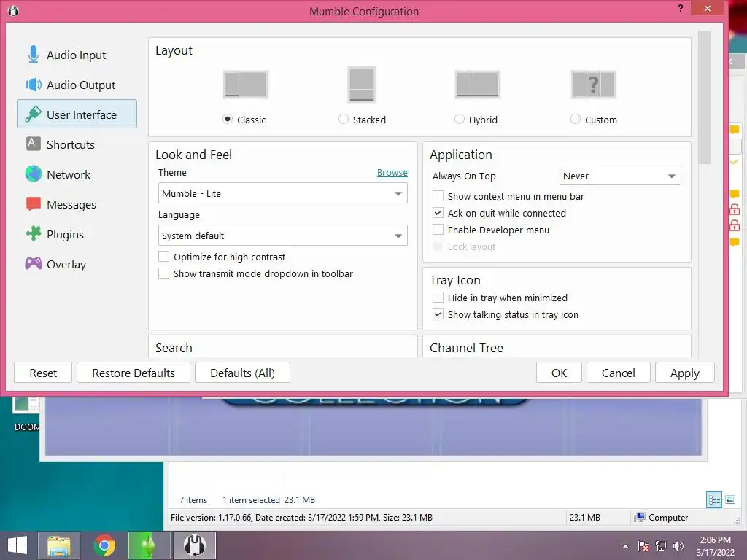This screenshot has width=747, height=560.
Task: Click the configuration page vertical scrollbar
Action: 704,98
